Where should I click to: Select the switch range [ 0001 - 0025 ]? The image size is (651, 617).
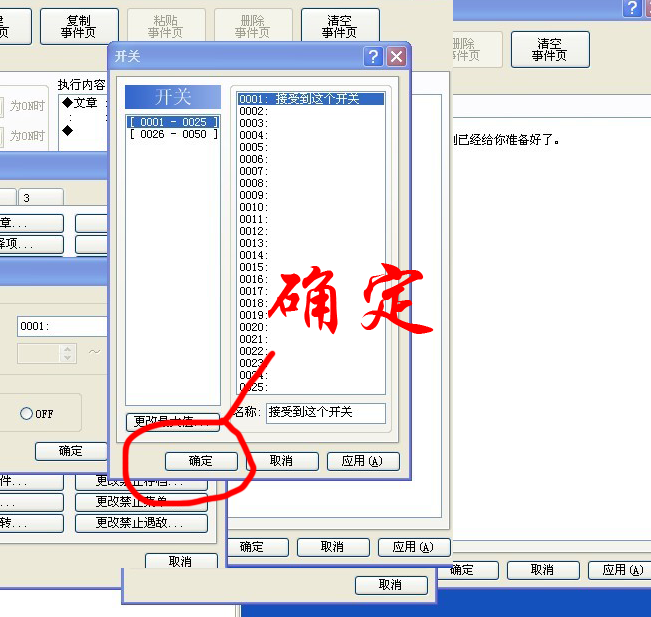(173, 122)
